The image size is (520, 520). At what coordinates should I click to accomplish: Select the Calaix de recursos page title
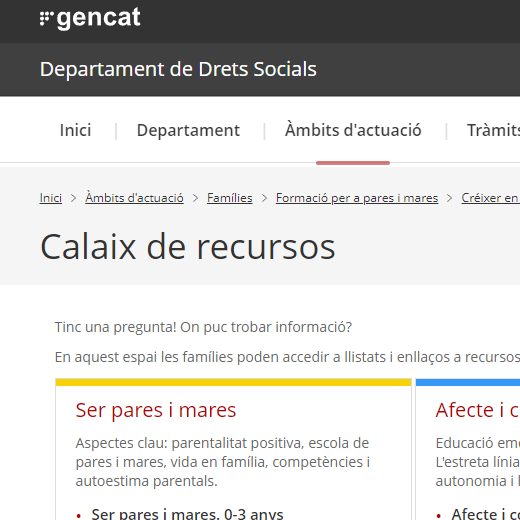point(188,247)
